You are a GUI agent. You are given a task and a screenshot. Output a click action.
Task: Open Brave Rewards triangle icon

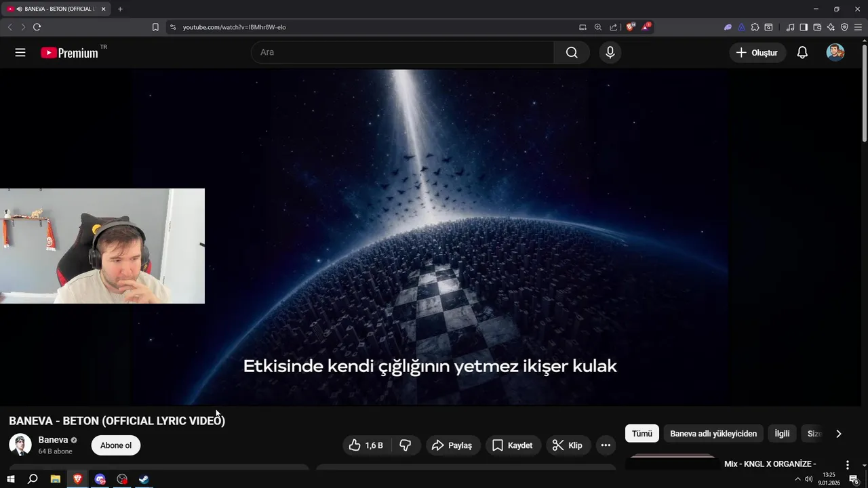(x=646, y=27)
